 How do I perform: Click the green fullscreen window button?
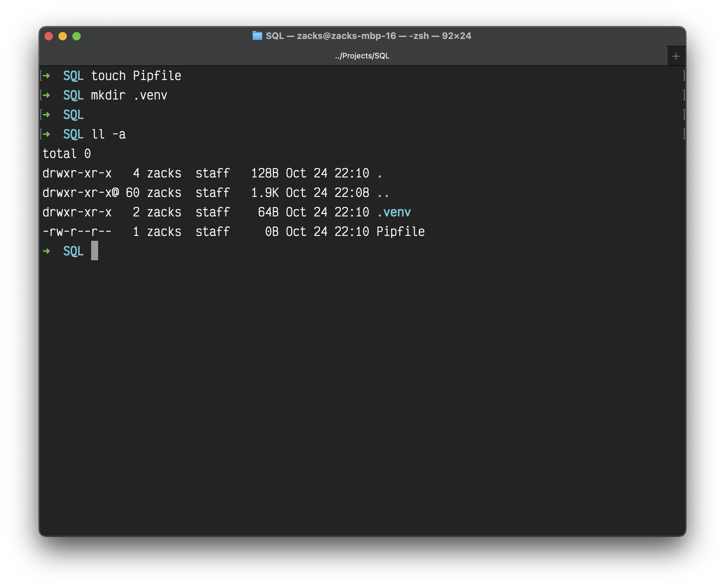(x=77, y=36)
